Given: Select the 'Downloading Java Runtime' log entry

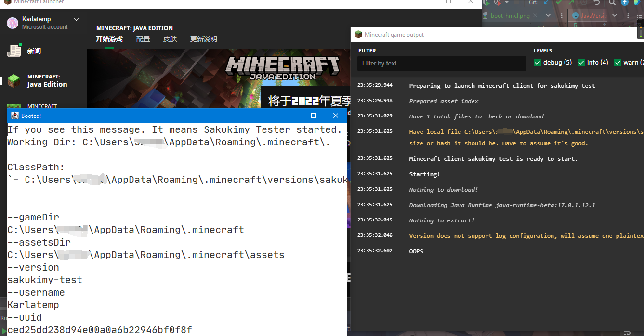Looking at the screenshot, I should 502,205.
